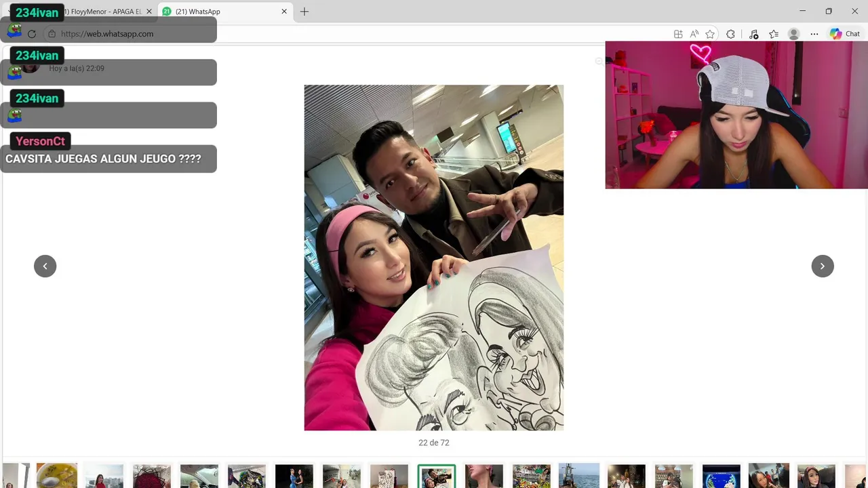Open the Favorites list icon

[x=774, y=34]
